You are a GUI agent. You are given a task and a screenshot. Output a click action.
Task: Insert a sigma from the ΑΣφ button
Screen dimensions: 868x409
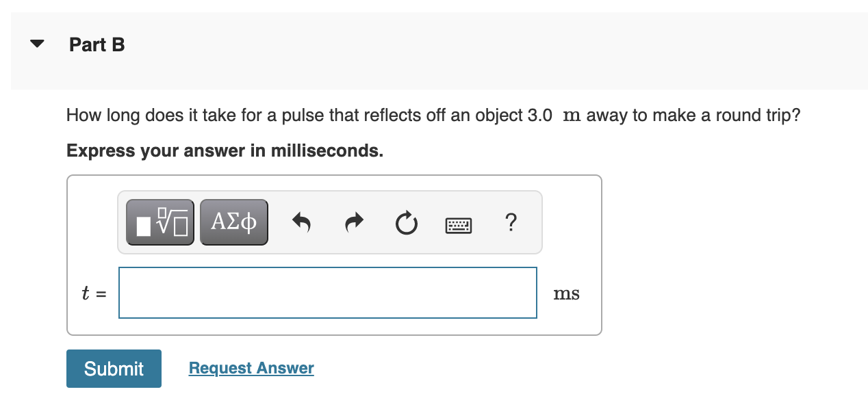[x=233, y=222]
